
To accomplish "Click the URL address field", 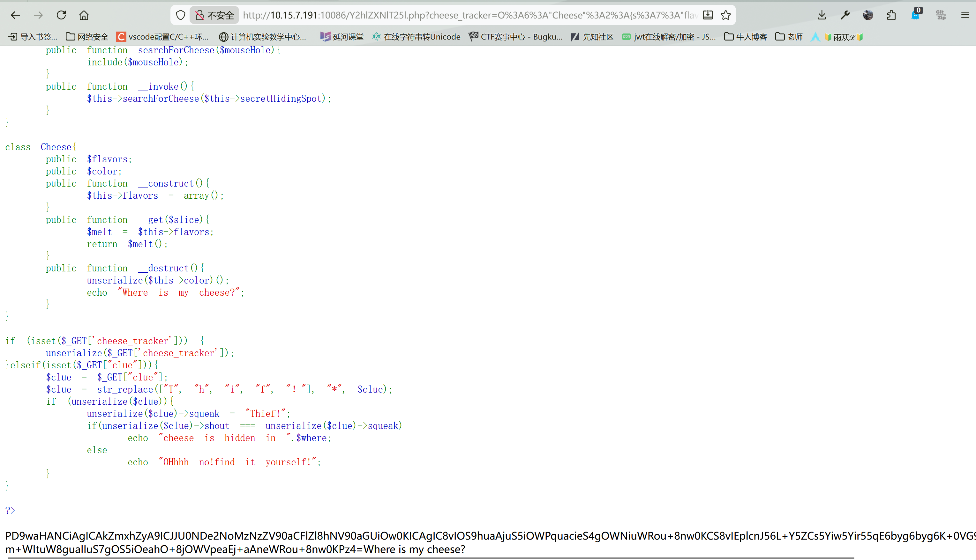I will click(462, 15).
